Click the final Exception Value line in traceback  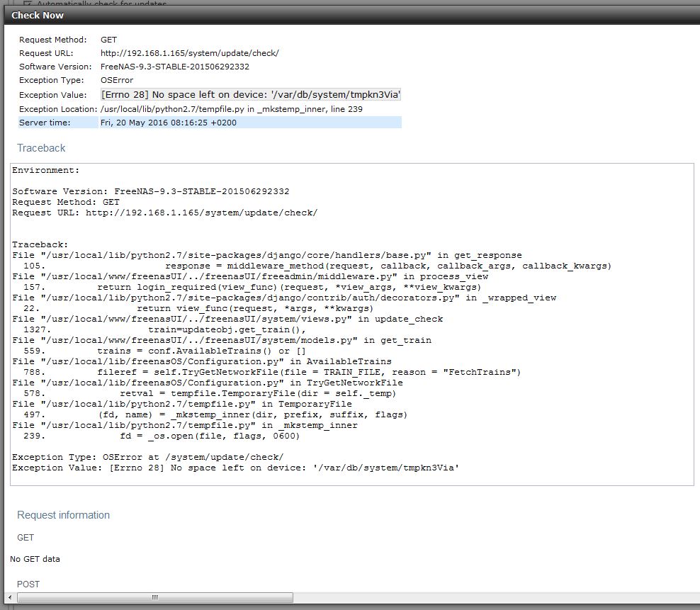click(236, 468)
